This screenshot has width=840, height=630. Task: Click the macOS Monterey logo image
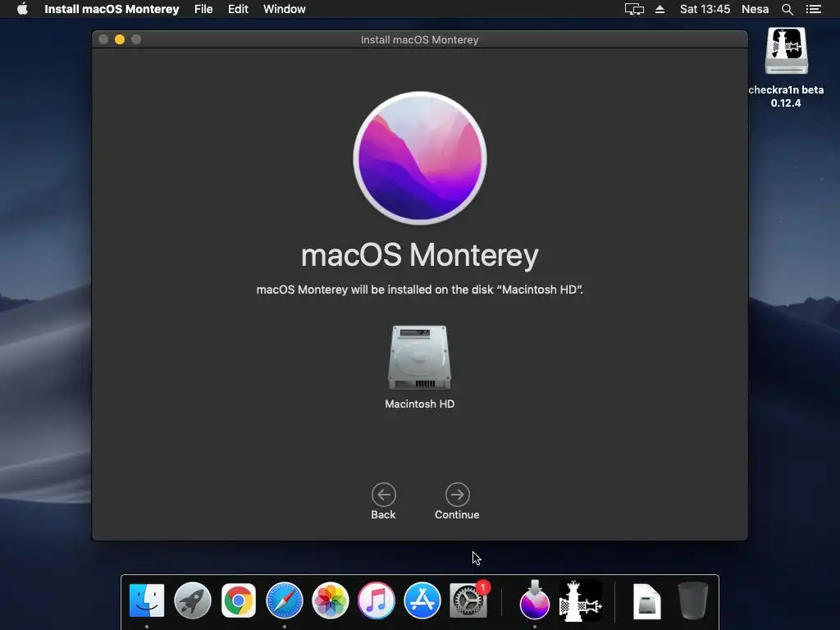420,158
